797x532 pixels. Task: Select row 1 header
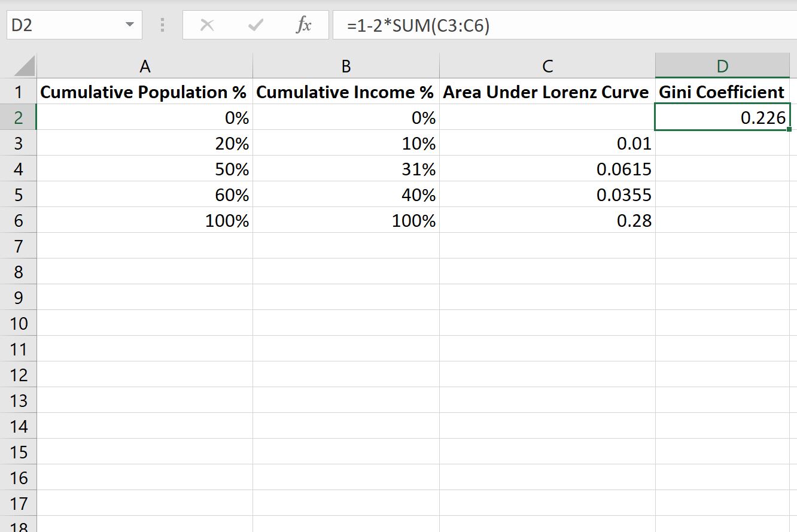(x=19, y=92)
